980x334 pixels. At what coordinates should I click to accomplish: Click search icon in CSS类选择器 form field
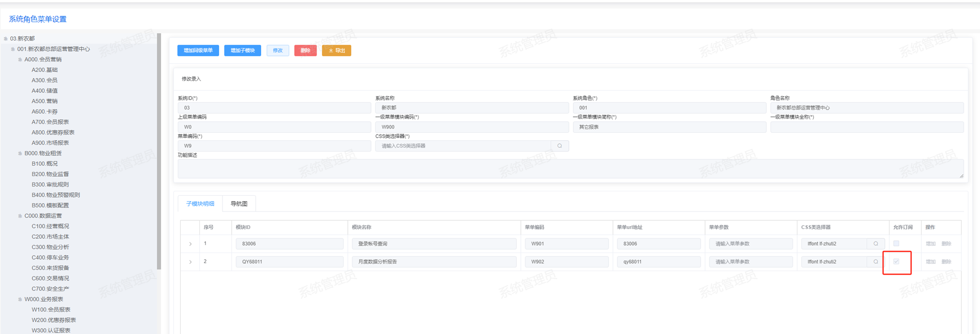click(x=560, y=146)
